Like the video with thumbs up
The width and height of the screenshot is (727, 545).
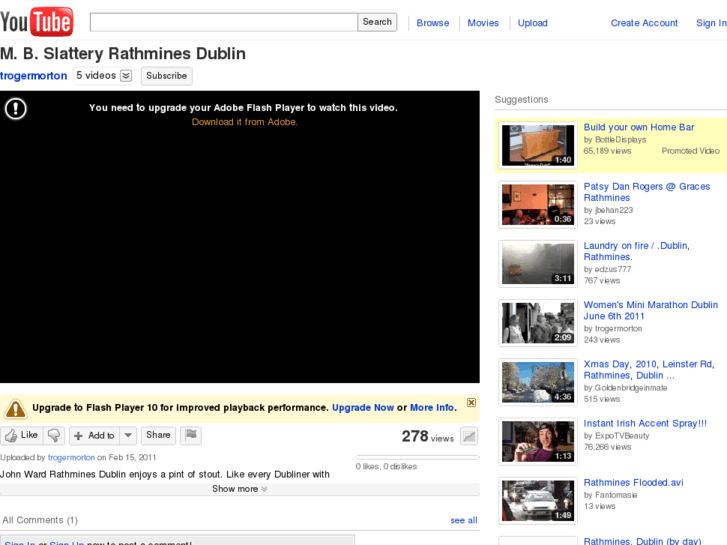tap(21, 435)
